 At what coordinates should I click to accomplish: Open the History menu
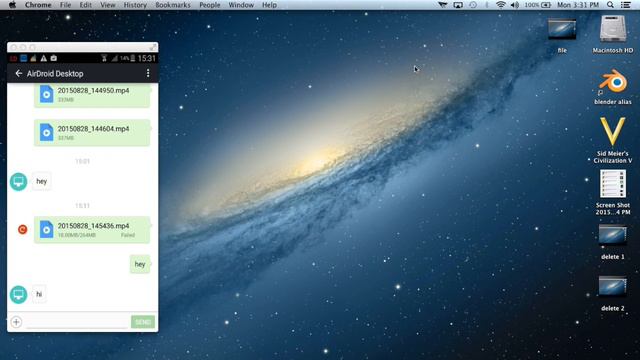(135, 5)
